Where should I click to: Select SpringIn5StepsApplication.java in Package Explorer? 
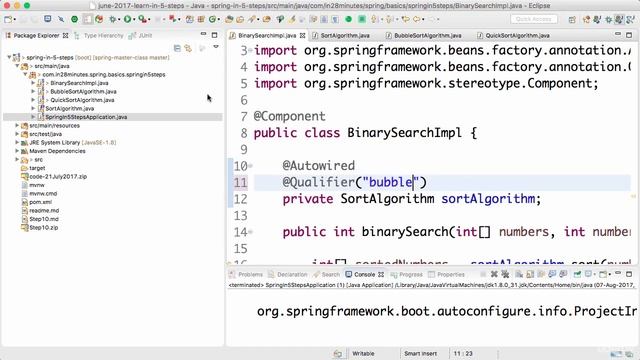tap(86, 117)
